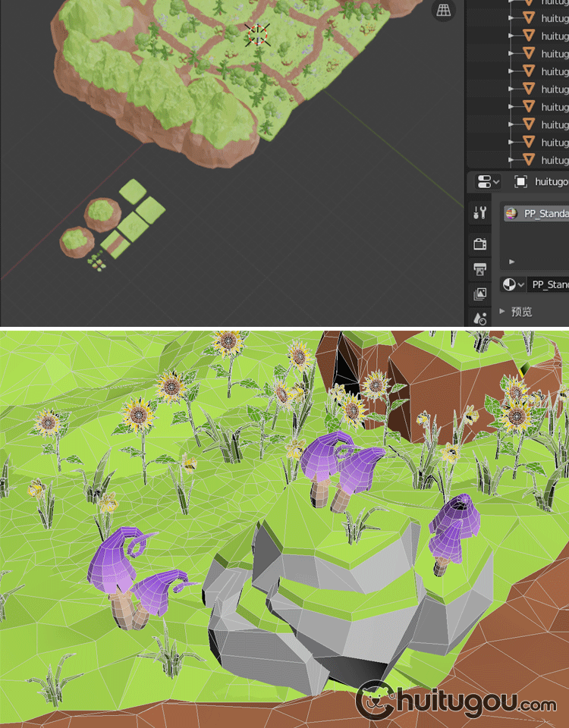Click the 预览 panel label
The width and height of the screenshot is (569, 728).
pyautogui.click(x=521, y=312)
